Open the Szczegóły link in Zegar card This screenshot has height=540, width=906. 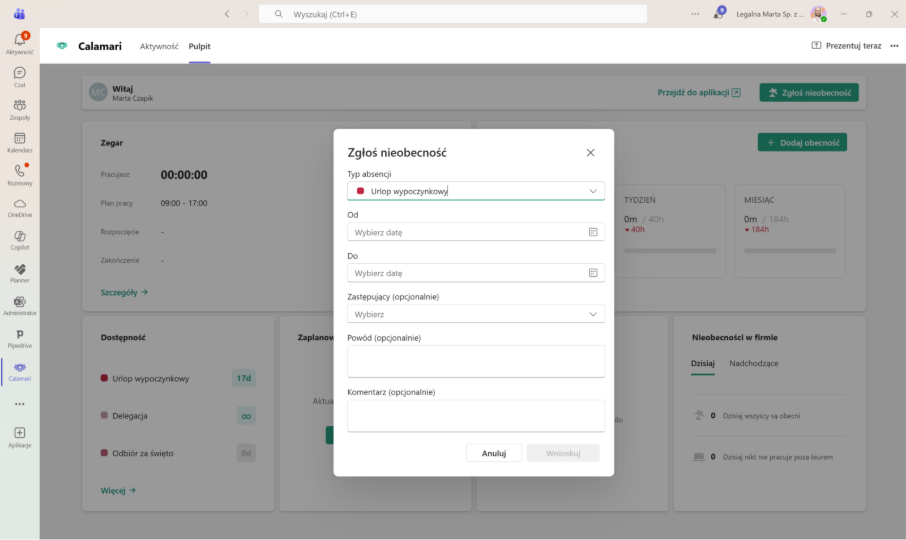[x=124, y=292]
